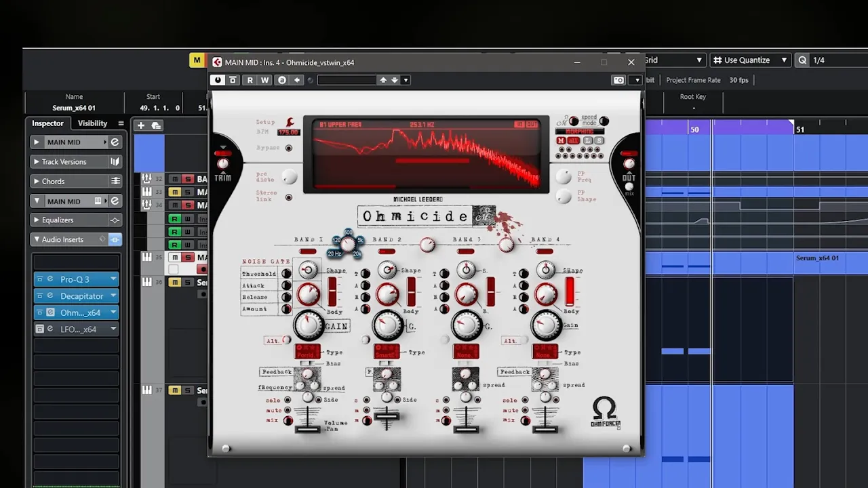This screenshot has height=488, width=868.
Task: Click the preset name field in plugin header
Action: (x=347, y=80)
